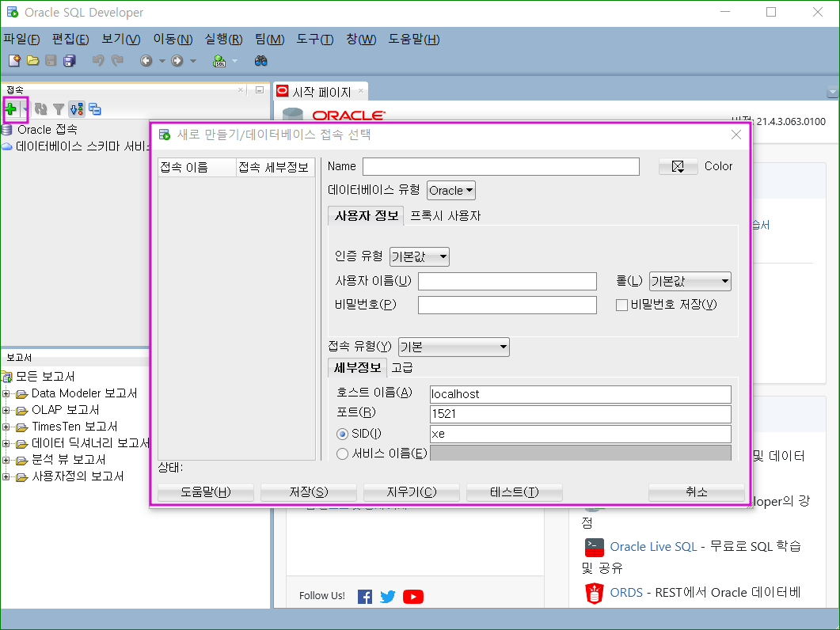Open the 도구 menu
This screenshot has height=630, width=840.
pyautogui.click(x=315, y=39)
